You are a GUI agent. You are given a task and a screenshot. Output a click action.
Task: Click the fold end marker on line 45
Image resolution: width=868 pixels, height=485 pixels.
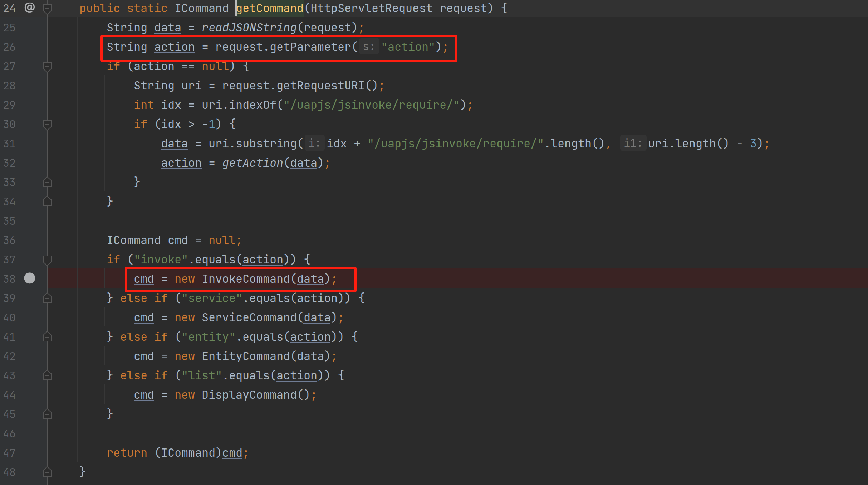tap(47, 414)
